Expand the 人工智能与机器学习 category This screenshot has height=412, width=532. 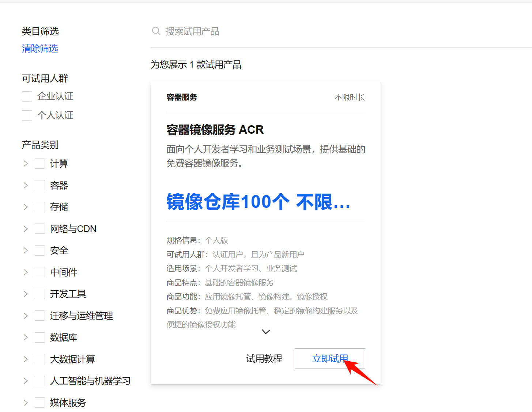(25, 381)
